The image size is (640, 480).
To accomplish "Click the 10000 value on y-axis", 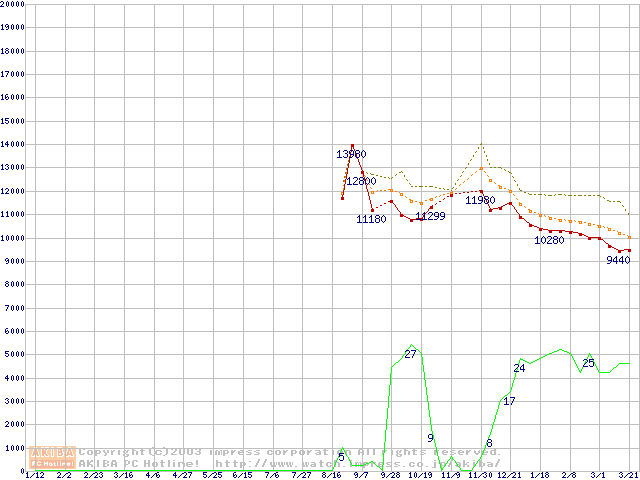I will tap(13, 238).
